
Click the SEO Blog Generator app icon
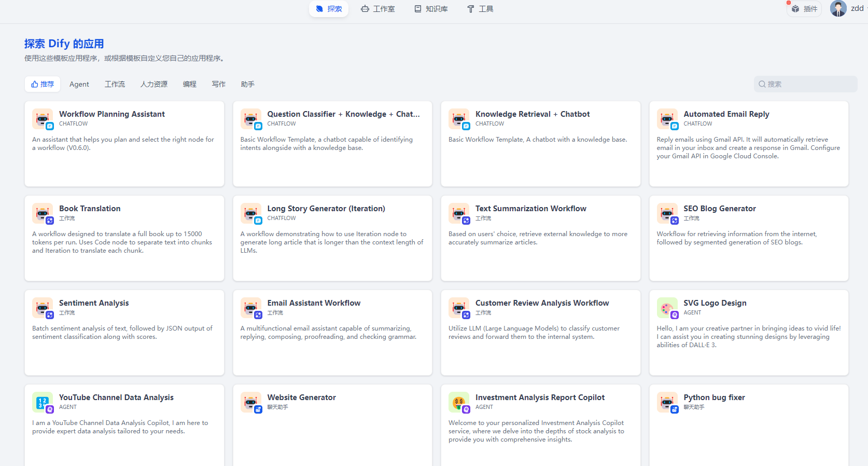coord(667,213)
